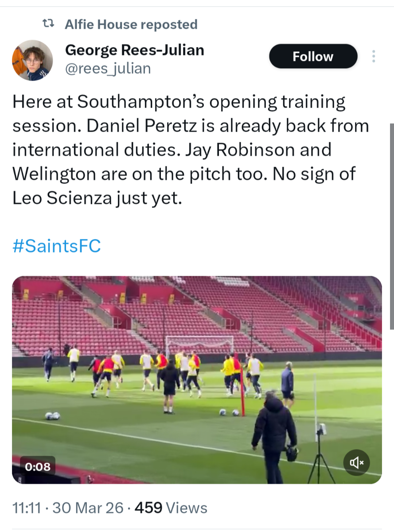
Task: Click the 0:08 video duration badge
Action: coord(38,466)
